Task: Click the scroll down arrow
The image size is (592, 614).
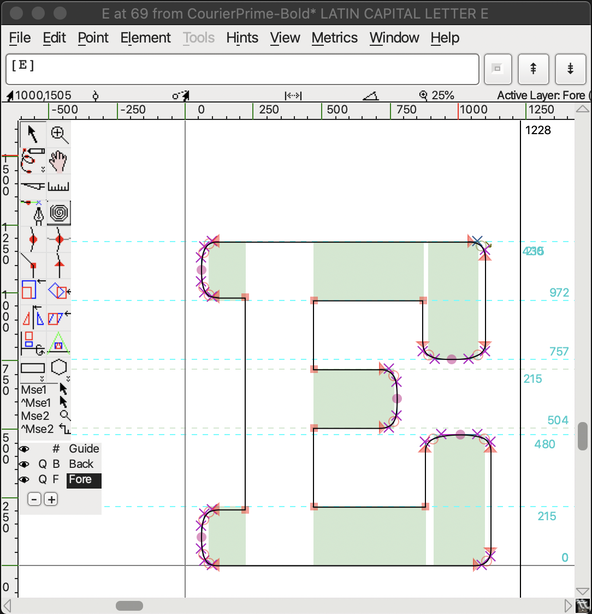Action: point(583,591)
